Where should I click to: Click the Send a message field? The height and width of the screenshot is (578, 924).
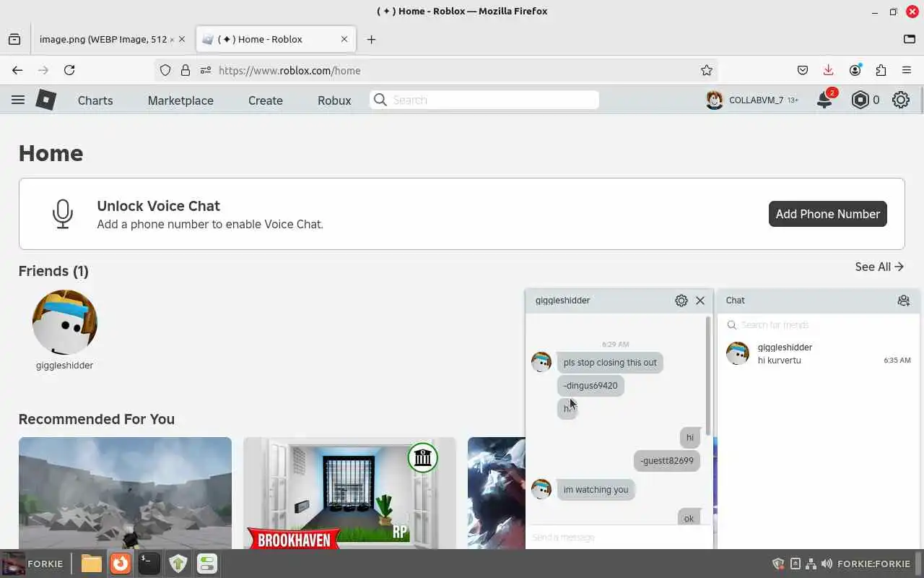(x=619, y=538)
